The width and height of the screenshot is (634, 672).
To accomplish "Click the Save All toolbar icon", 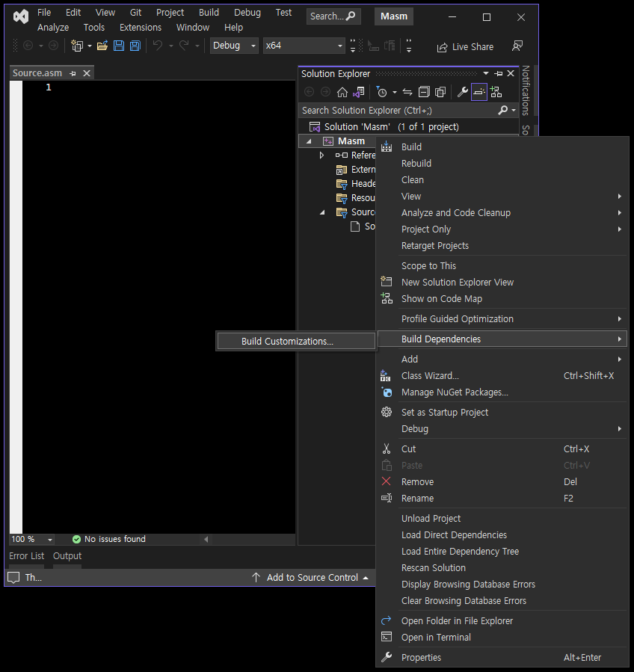I will click(135, 46).
